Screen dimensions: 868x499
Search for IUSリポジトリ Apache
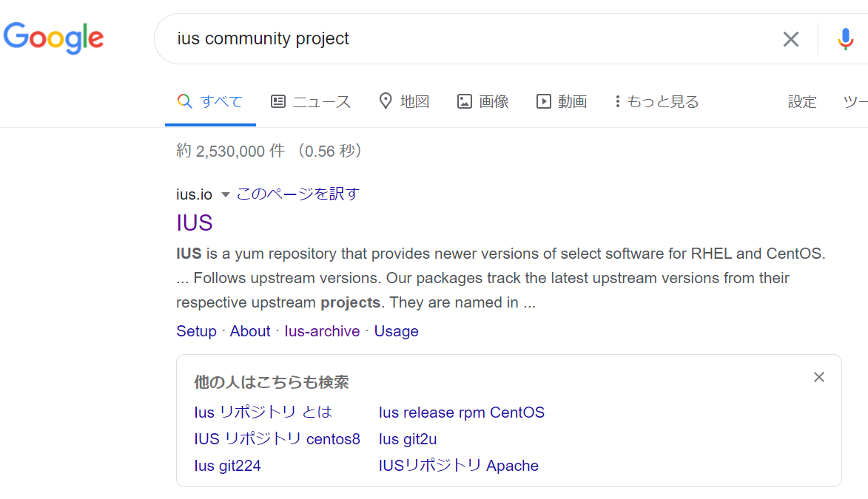458,465
